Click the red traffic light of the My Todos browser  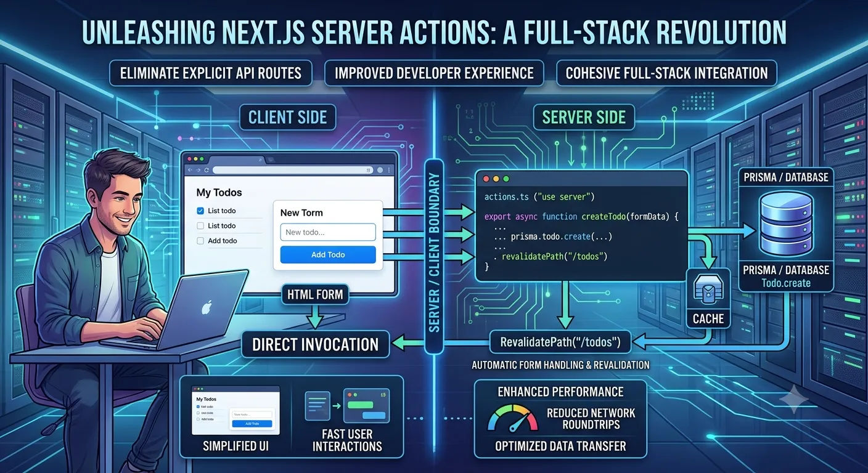pyautogui.click(x=189, y=159)
